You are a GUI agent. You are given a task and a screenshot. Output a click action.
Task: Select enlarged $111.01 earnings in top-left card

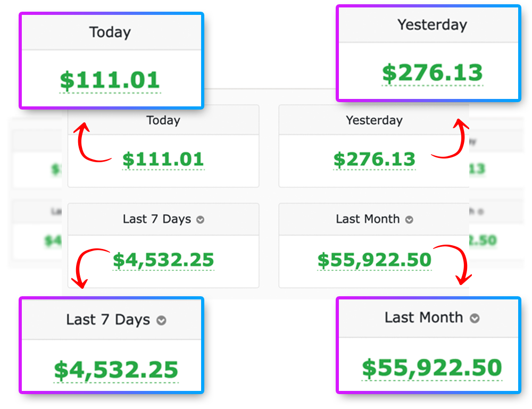[110, 80]
